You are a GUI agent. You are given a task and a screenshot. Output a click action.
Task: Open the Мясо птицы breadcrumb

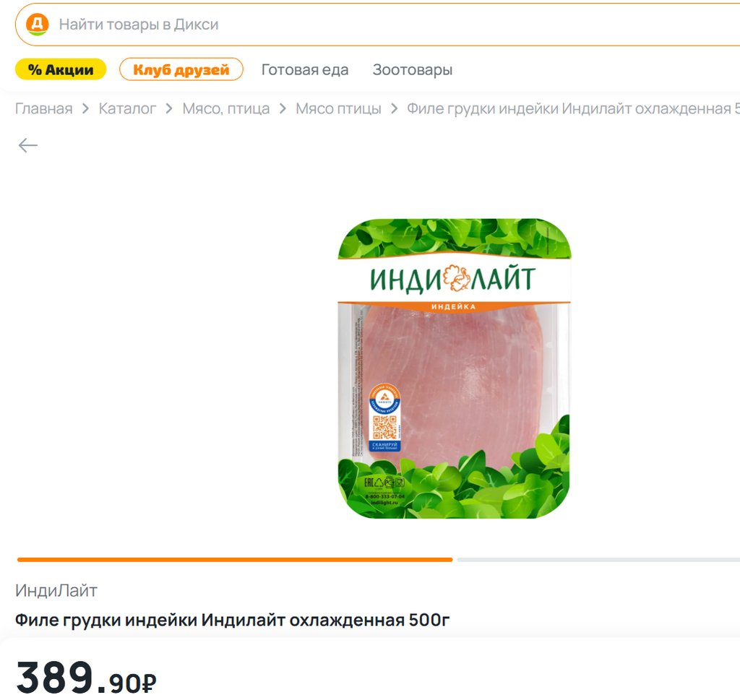coord(338,109)
